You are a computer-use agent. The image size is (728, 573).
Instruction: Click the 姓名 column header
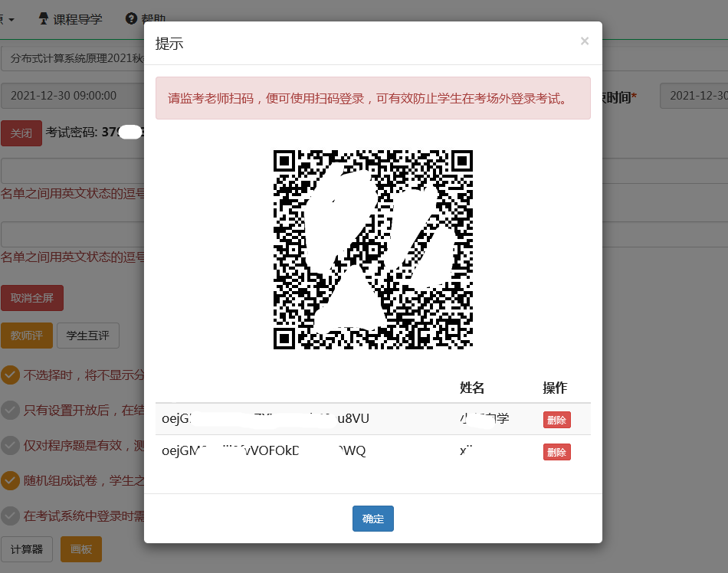[x=472, y=388]
